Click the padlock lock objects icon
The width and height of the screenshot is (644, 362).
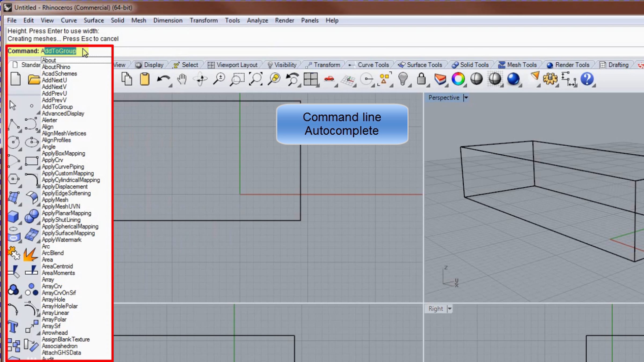tap(421, 79)
